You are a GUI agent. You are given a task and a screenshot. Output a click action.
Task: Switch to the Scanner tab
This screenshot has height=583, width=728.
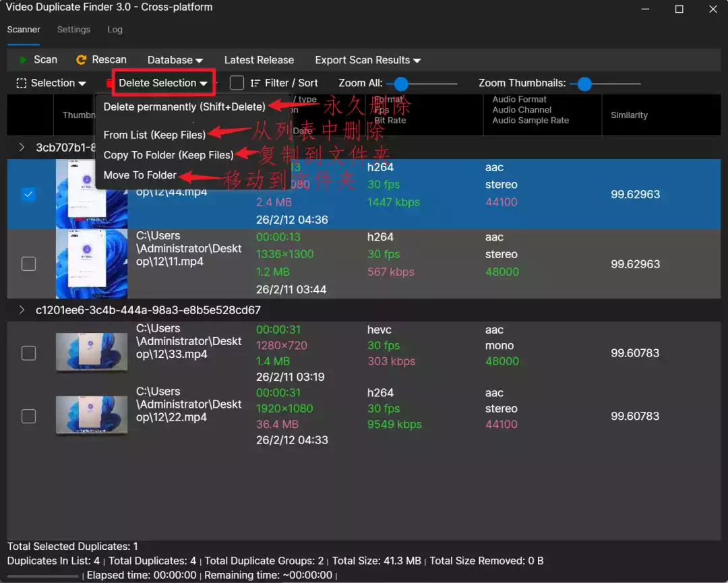click(24, 30)
